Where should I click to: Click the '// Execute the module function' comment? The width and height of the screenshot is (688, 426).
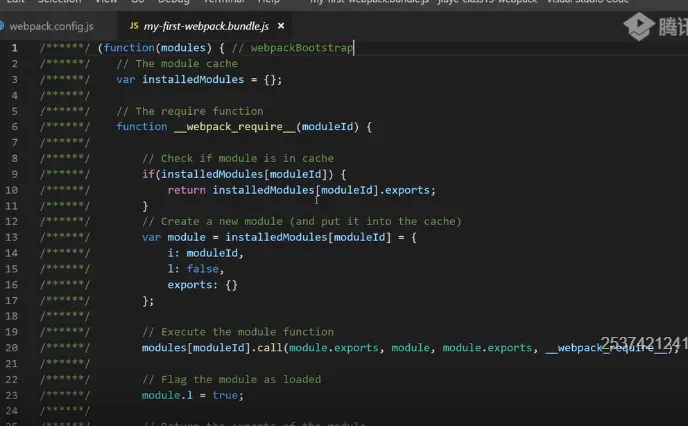coord(238,332)
